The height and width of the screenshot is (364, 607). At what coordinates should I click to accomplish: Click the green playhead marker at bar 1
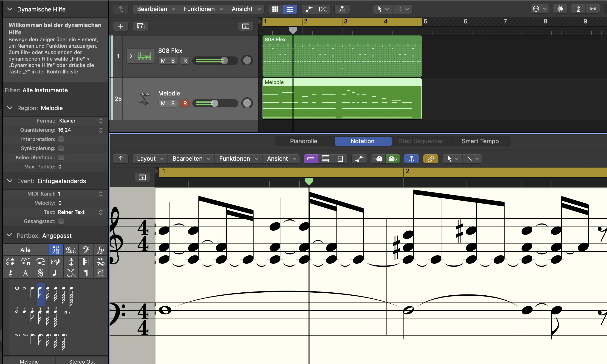[309, 181]
